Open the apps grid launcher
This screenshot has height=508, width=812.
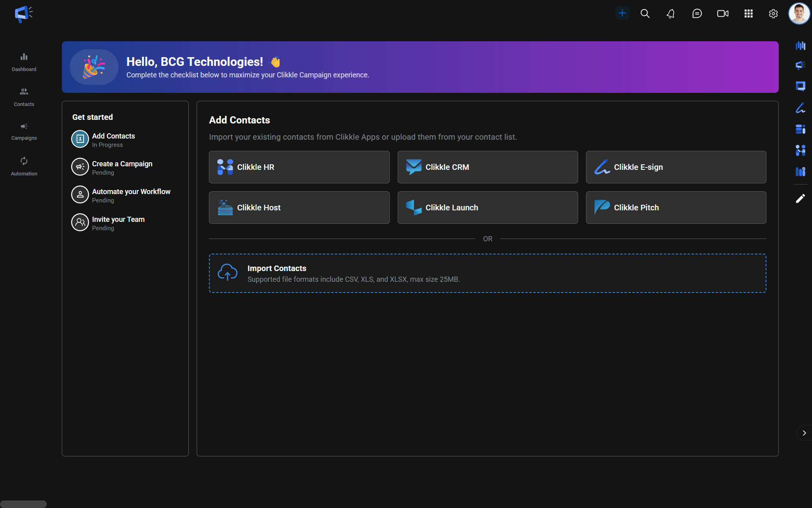(x=748, y=14)
